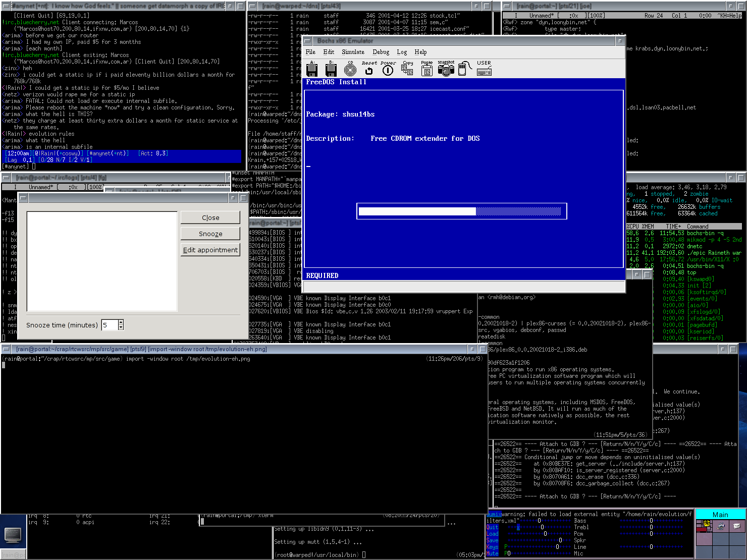Click Save in the aumix mixer
This screenshot has height=560, width=747.
point(492,540)
